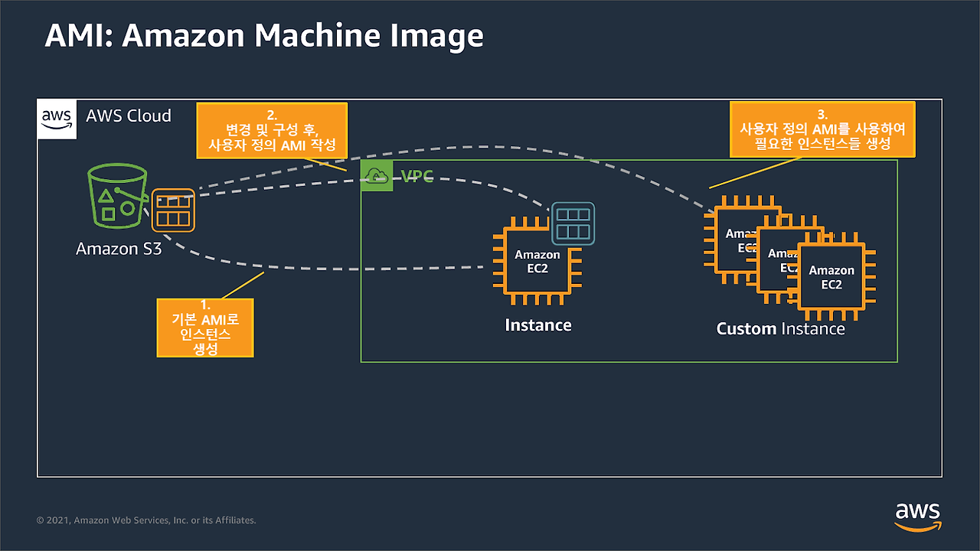Click the AWS logo in the cloud box
Screen dimensions: 980x551
tap(57, 119)
